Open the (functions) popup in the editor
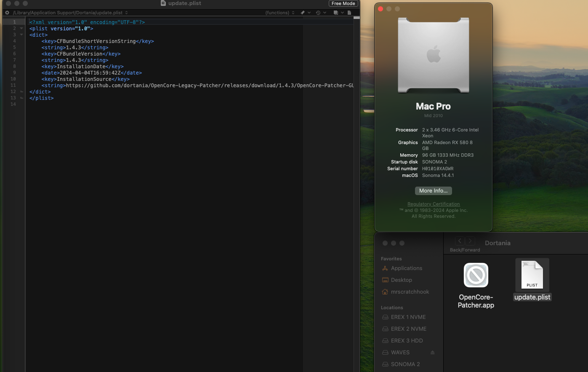This screenshot has width=588, height=372. click(x=280, y=13)
